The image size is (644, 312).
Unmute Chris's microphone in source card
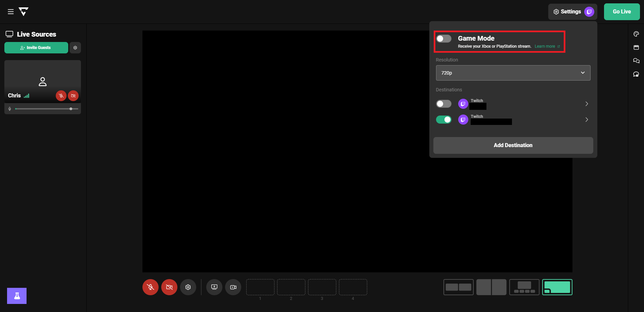pyautogui.click(x=61, y=96)
